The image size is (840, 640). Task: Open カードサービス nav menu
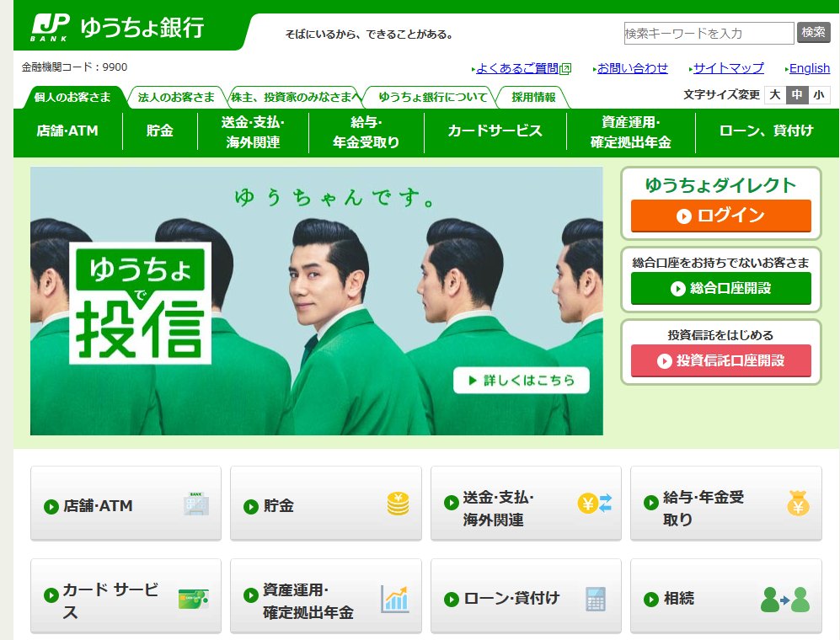click(x=495, y=131)
